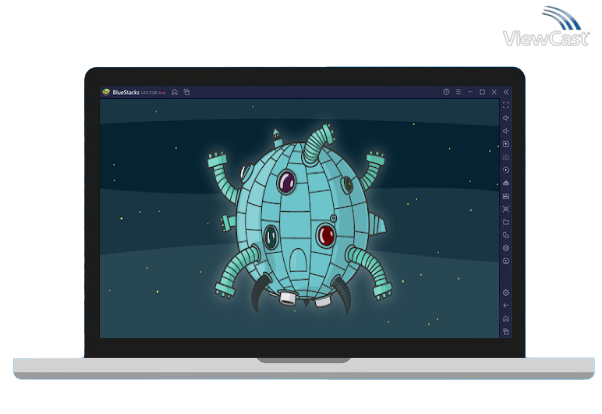Image resolution: width=602 pixels, height=414 pixels.
Task: Open the sync operations circular play icon
Action: pos(506,170)
